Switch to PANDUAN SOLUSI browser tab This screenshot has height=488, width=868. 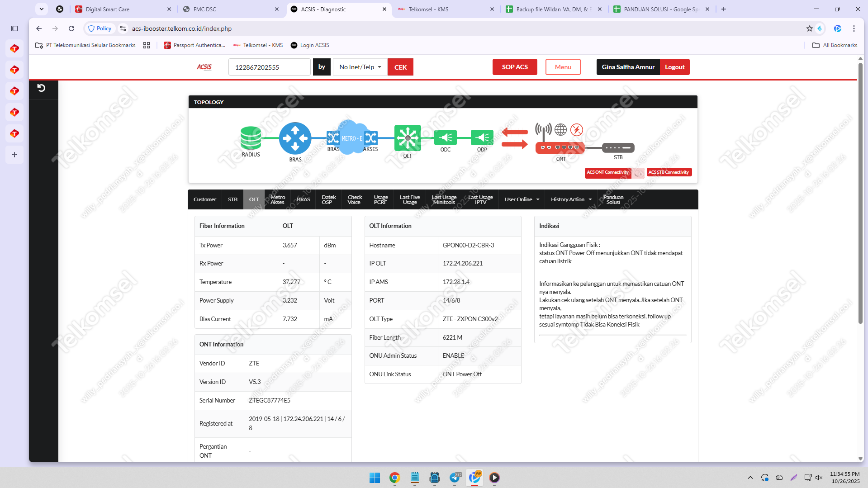point(660,9)
